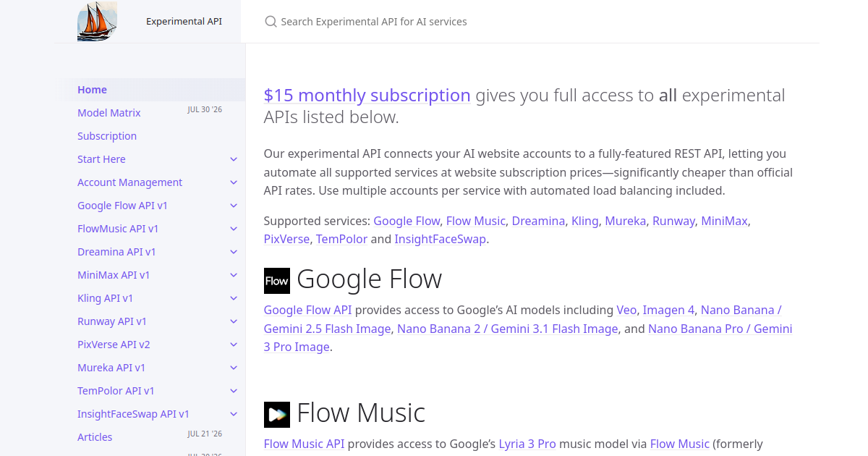This screenshot has width=868, height=456.
Task: Open InsightFaceSwap API v1 sidebar page
Action: 133,414
